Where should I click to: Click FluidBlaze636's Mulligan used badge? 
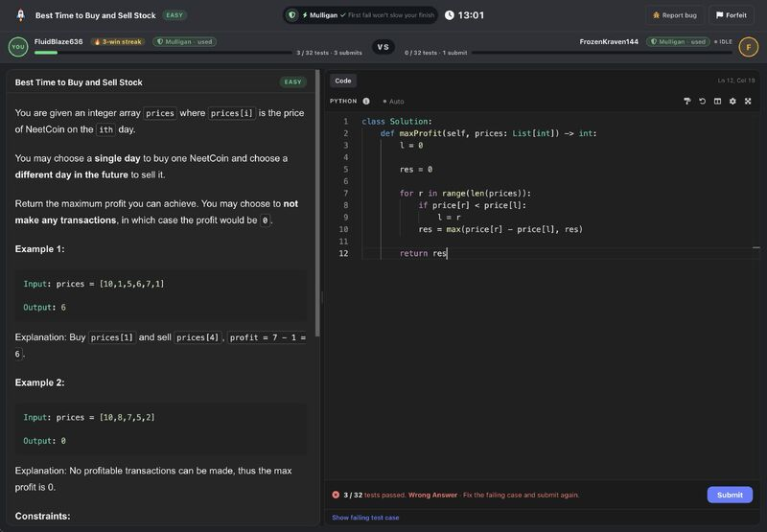coord(184,41)
